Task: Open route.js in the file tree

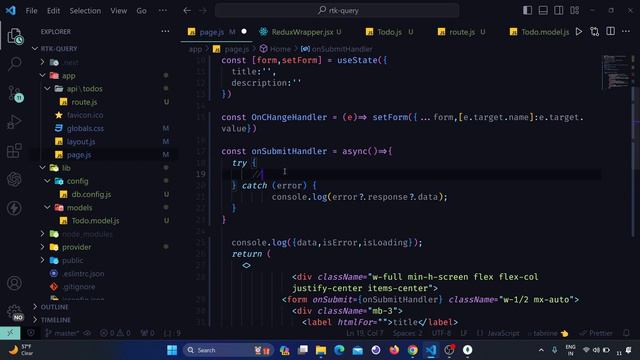Action: click(84, 102)
